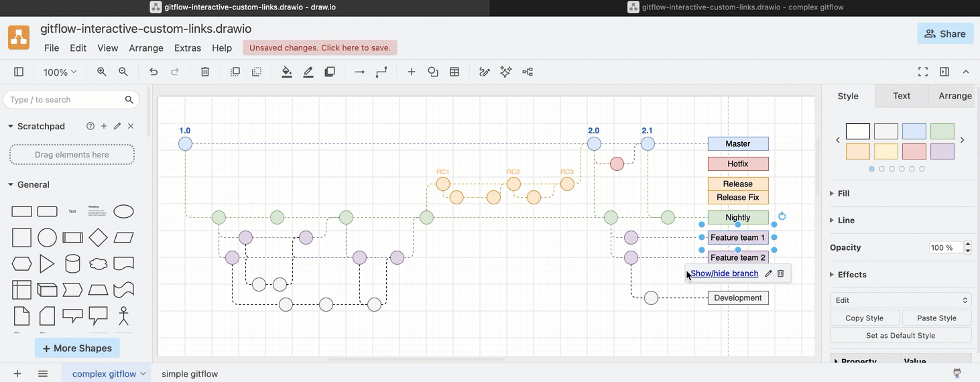Apply the light red style swatch
The height and width of the screenshot is (382, 980).
[x=914, y=151]
